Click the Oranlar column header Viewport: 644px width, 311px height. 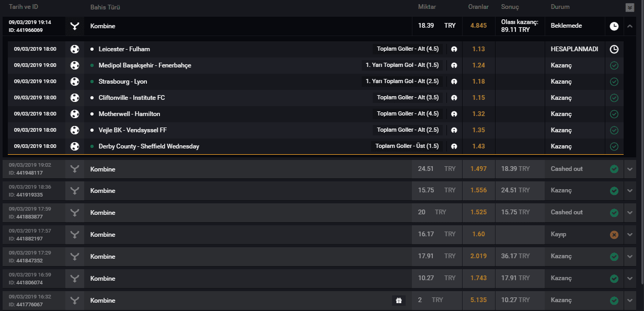(478, 7)
